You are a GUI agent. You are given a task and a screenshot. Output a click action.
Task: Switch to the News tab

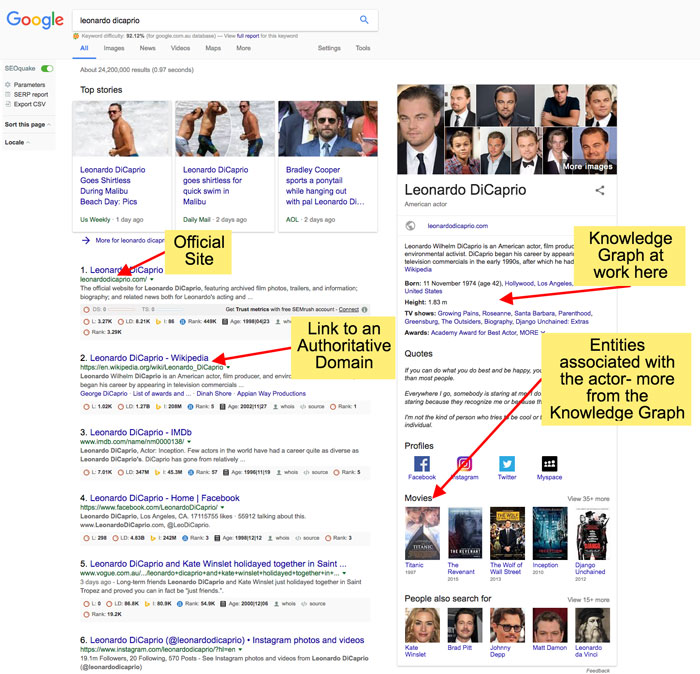(147, 48)
